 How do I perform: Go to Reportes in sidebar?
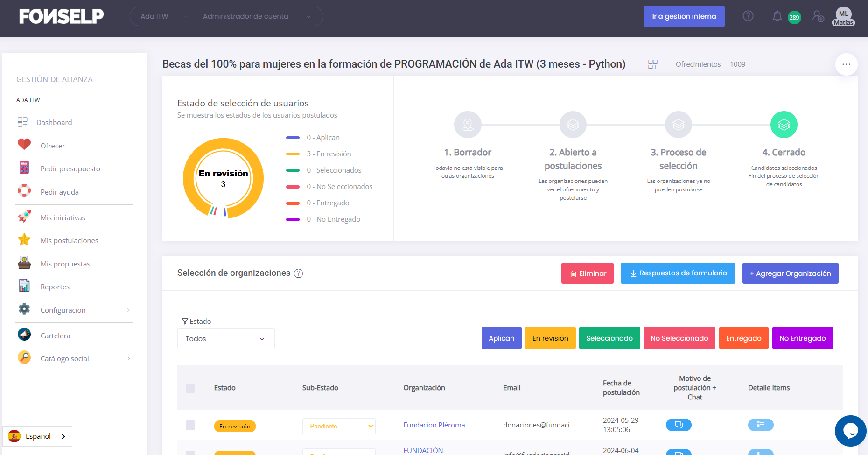(x=55, y=287)
